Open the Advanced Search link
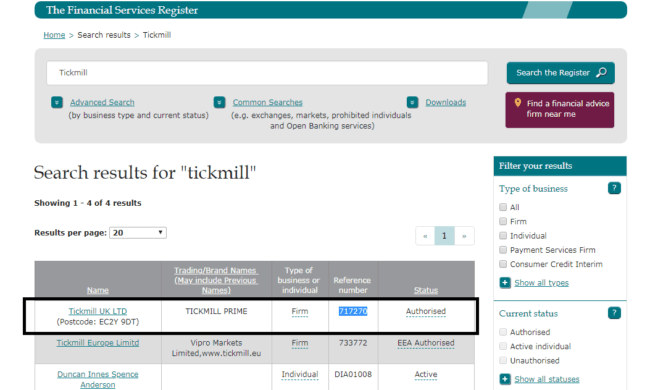 (102, 102)
